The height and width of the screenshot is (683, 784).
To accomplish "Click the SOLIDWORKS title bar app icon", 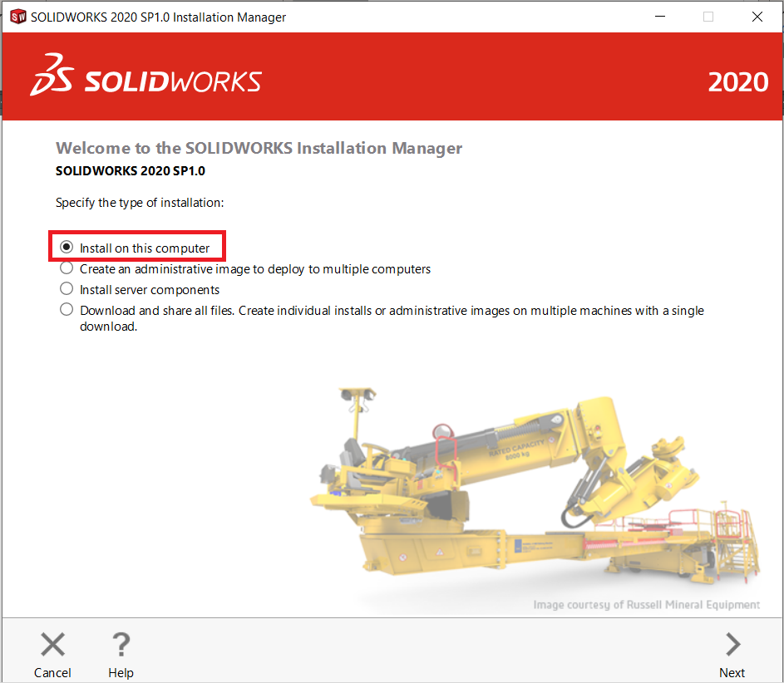I will click(x=18, y=17).
